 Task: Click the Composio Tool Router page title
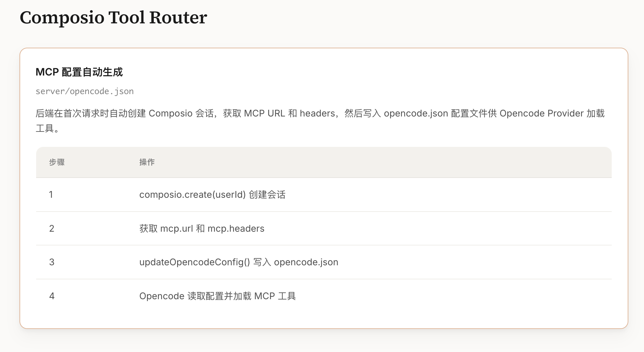(x=113, y=18)
